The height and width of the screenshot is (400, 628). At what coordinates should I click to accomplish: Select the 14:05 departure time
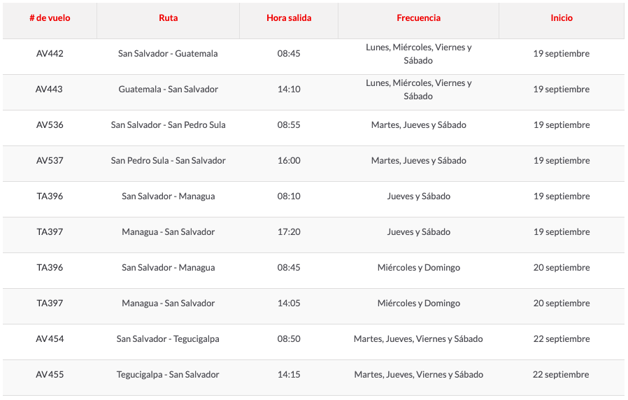pos(288,303)
